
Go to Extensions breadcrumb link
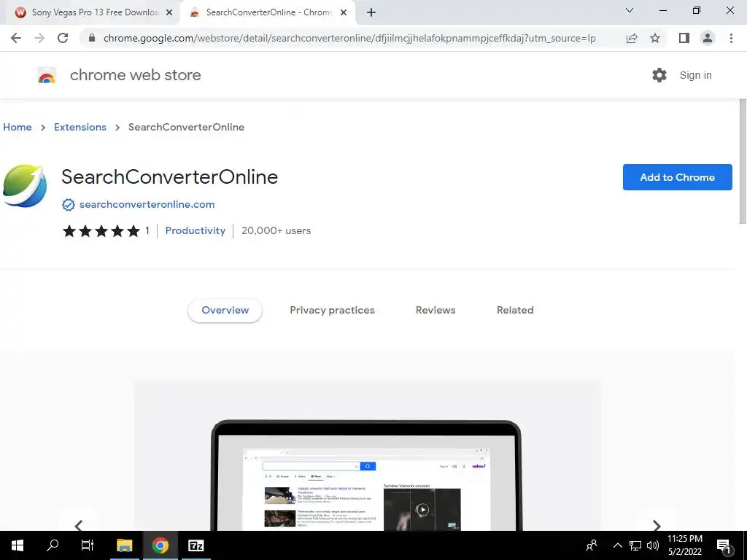click(80, 127)
